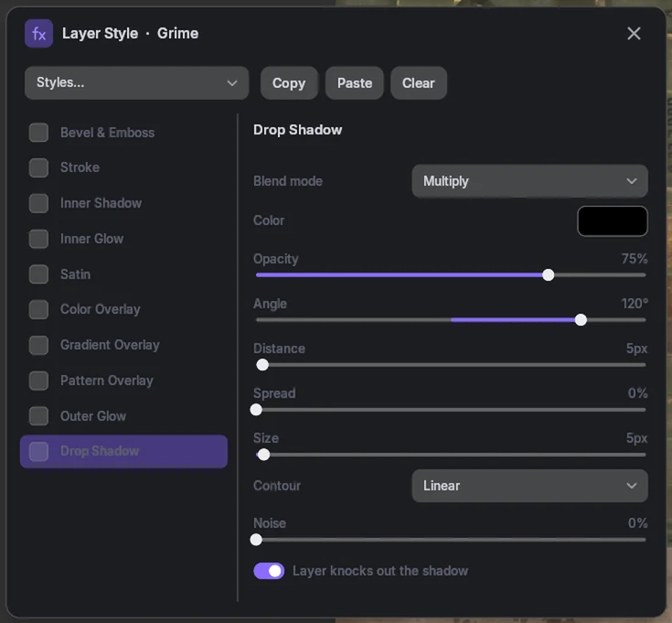The image size is (672, 623).
Task: Enable the Stroke checkbox
Action: (x=38, y=167)
